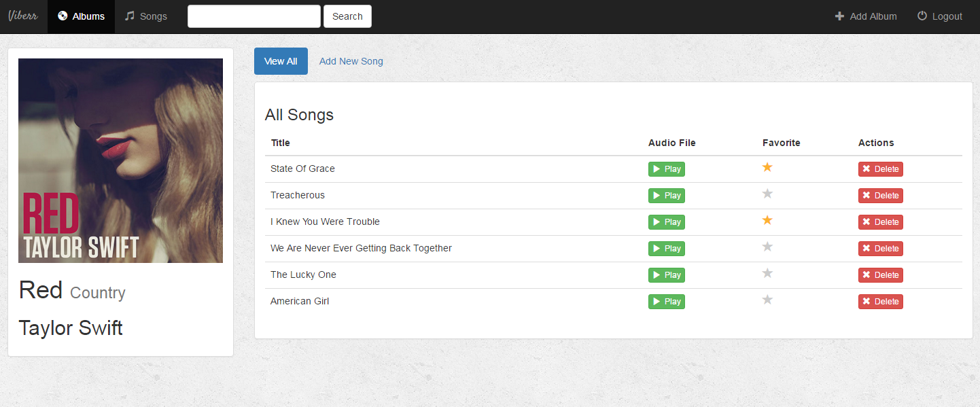Favorite the American Girl song star
The image size is (980, 407).
[767, 300]
